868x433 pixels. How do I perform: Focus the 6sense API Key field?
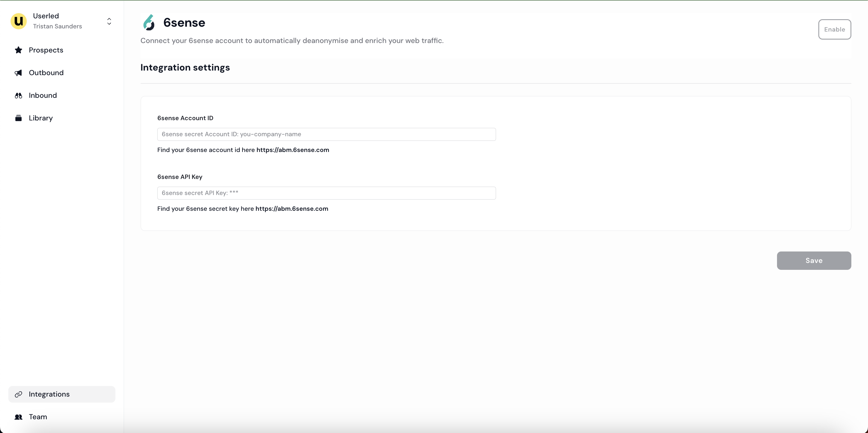coord(326,193)
